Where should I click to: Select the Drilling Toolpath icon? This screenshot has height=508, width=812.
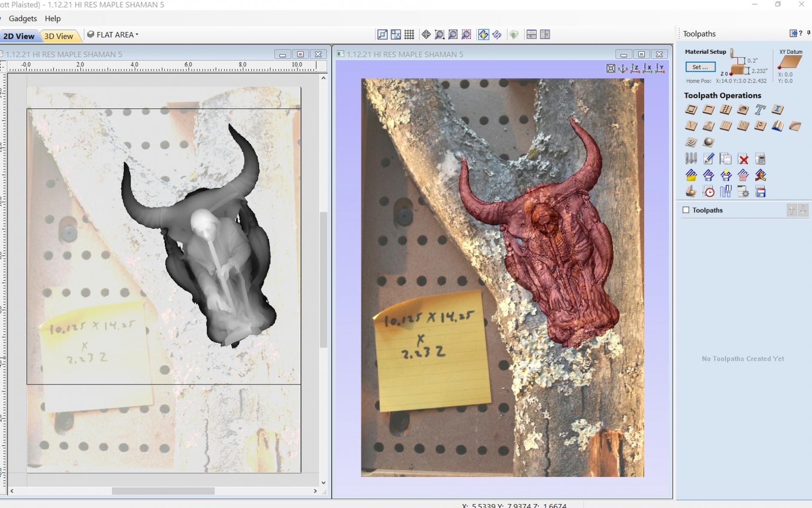point(725,109)
